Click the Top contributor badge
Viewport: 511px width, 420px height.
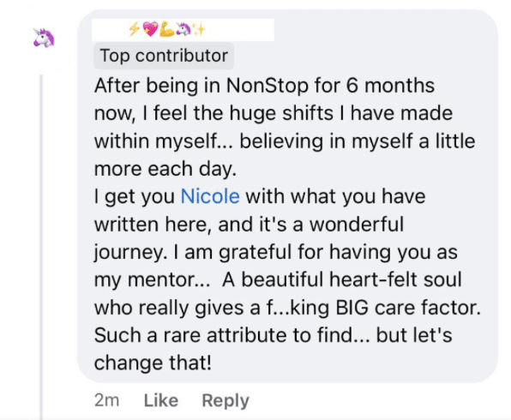pyautogui.click(x=164, y=56)
